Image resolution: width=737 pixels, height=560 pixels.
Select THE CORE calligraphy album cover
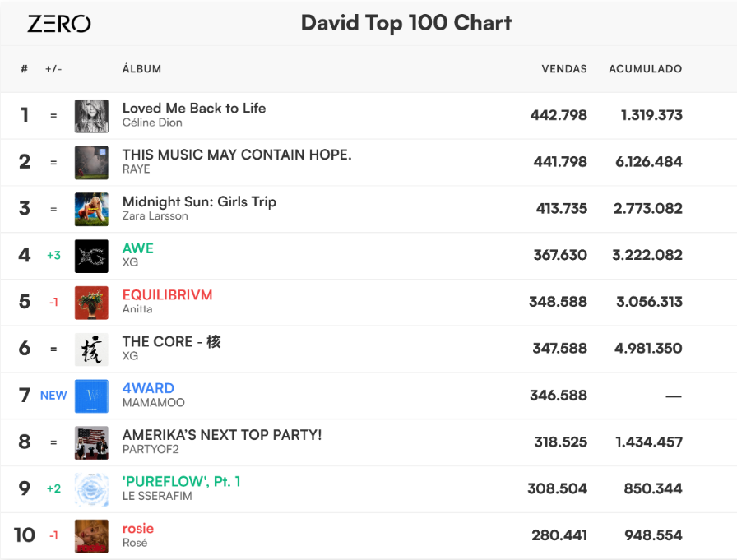pos(91,349)
